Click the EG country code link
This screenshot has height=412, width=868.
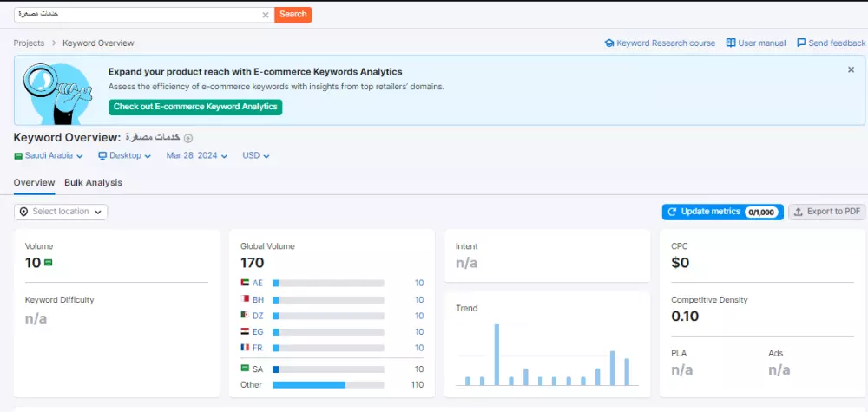click(x=258, y=332)
